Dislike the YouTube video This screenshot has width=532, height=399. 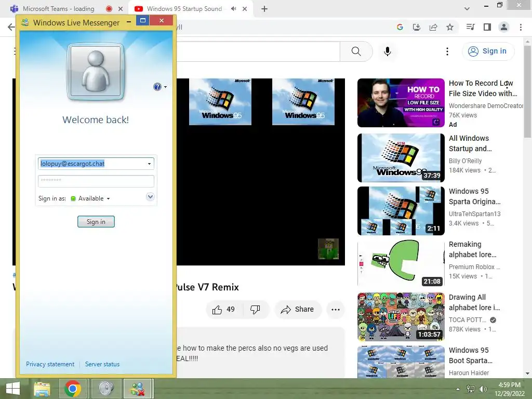[255, 310]
